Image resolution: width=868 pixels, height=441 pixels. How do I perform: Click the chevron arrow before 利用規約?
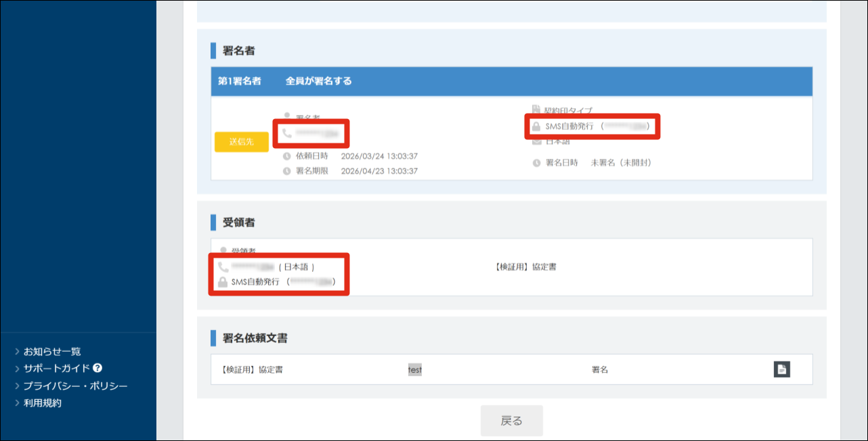coord(17,403)
